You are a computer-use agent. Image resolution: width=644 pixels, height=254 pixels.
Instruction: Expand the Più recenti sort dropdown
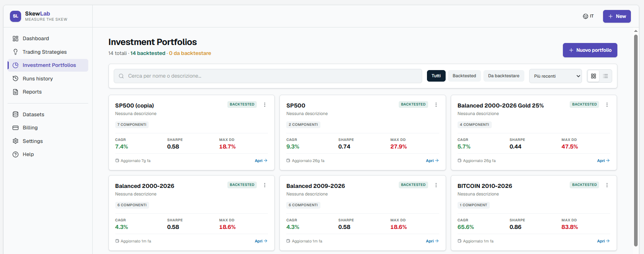coord(555,76)
